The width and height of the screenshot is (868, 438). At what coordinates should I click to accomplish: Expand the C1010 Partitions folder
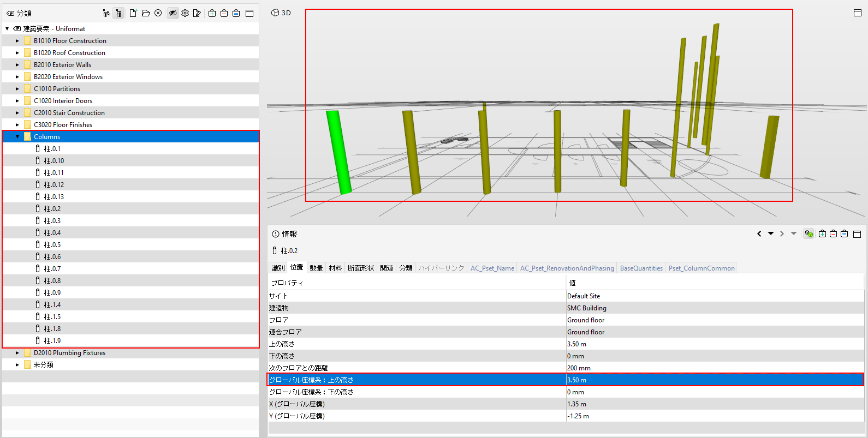pos(17,89)
